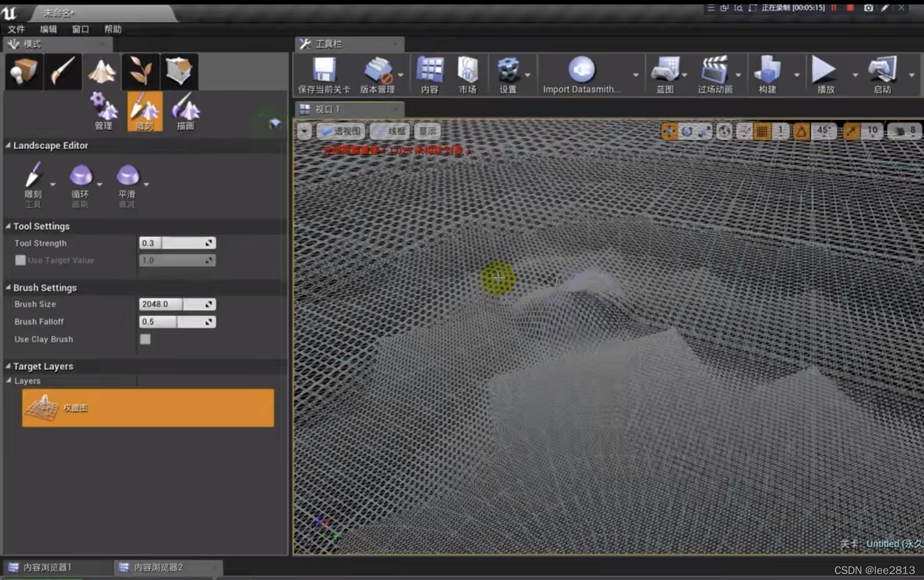Click the 透视图 perspective view button
The image size is (924, 580).
(x=341, y=131)
